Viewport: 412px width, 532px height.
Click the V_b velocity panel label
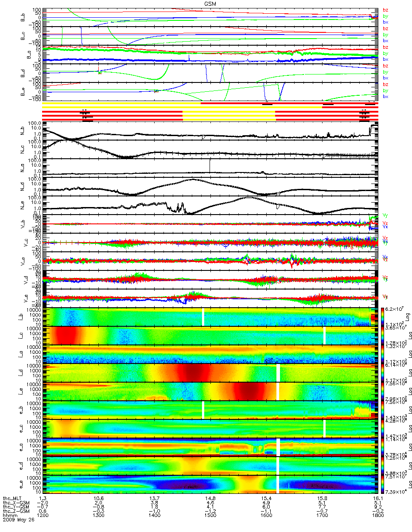[23, 224]
